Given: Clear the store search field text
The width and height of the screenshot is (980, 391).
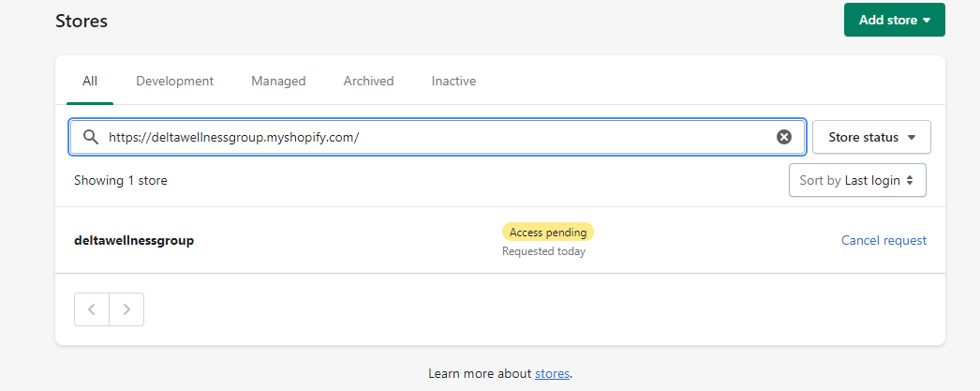Looking at the screenshot, I should click(x=784, y=137).
